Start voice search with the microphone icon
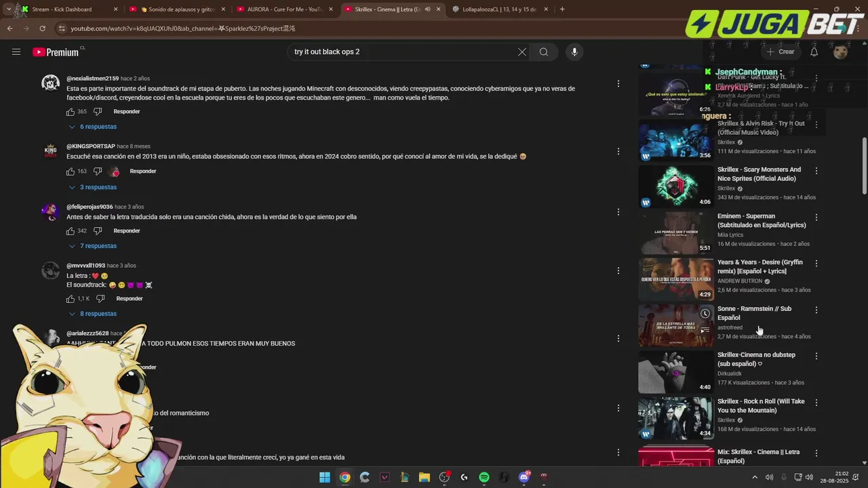868x488 pixels. click(x=574, y=52)
